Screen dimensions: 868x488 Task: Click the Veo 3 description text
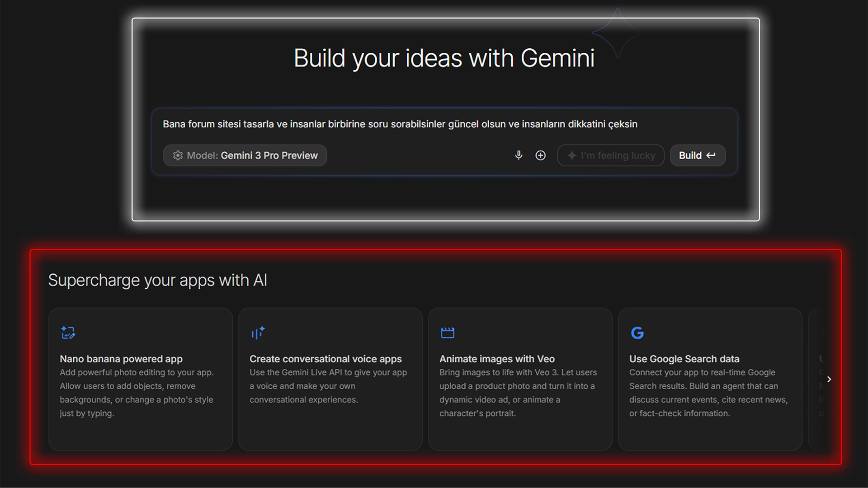(x=518, y=393)
